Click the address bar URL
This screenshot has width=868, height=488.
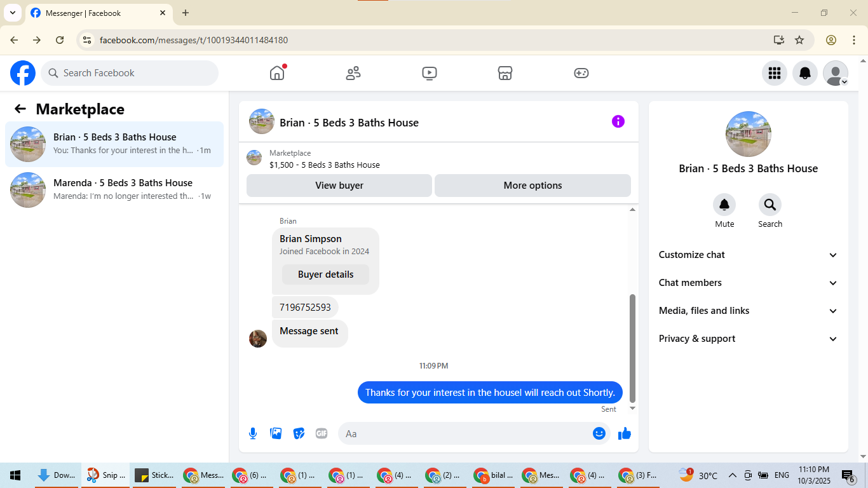click(x=194, y=40)
